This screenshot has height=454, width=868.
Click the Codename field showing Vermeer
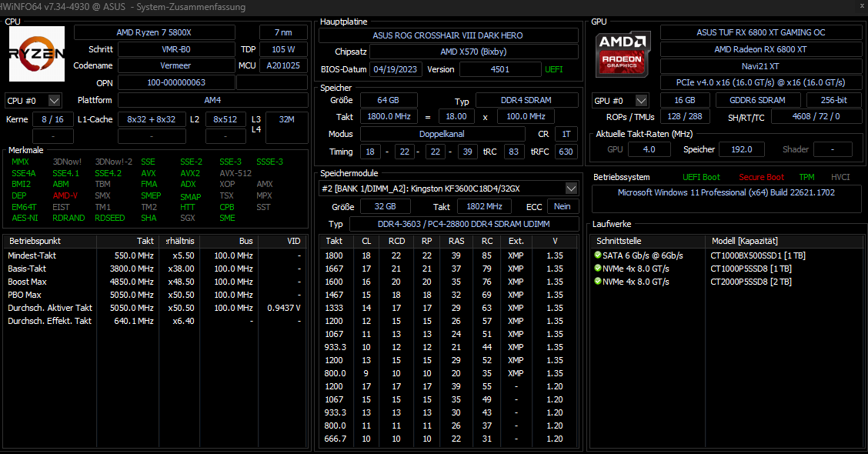pos(176,65)
